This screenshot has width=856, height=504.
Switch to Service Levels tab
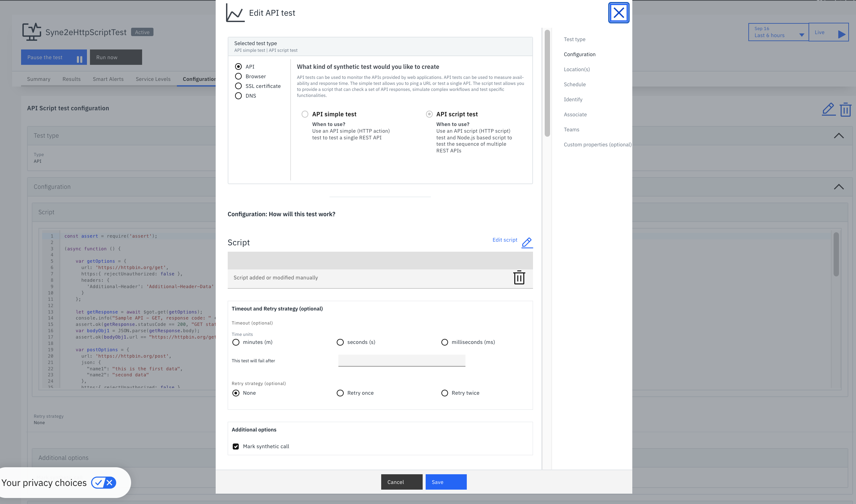(153, 79)
